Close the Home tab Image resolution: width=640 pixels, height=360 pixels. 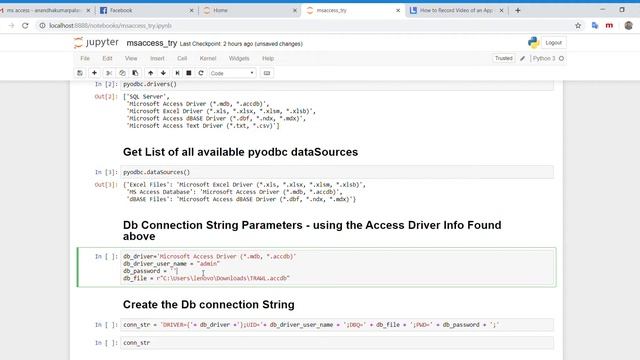point(295,11)
